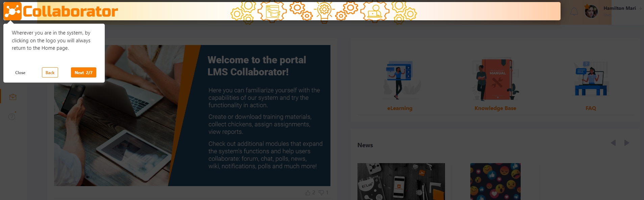This screenshot has width=644, height=200.
Task: Open the black-and-white desk news thumbnail
Action: point(401,181)
